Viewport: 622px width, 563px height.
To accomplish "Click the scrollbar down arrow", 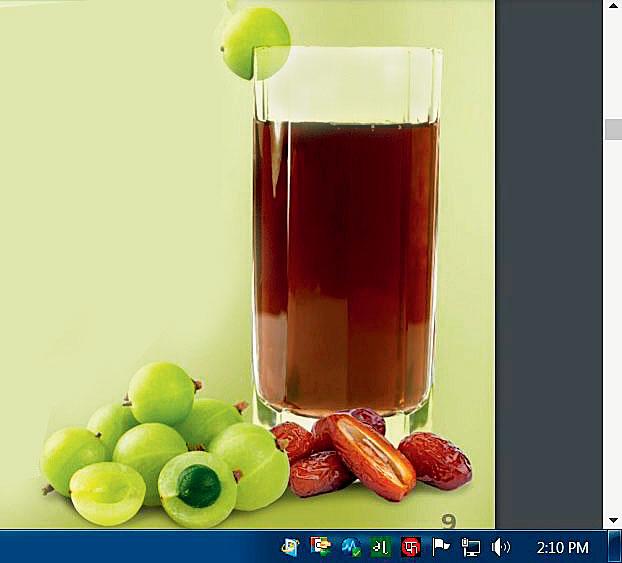I will (613, 520).
